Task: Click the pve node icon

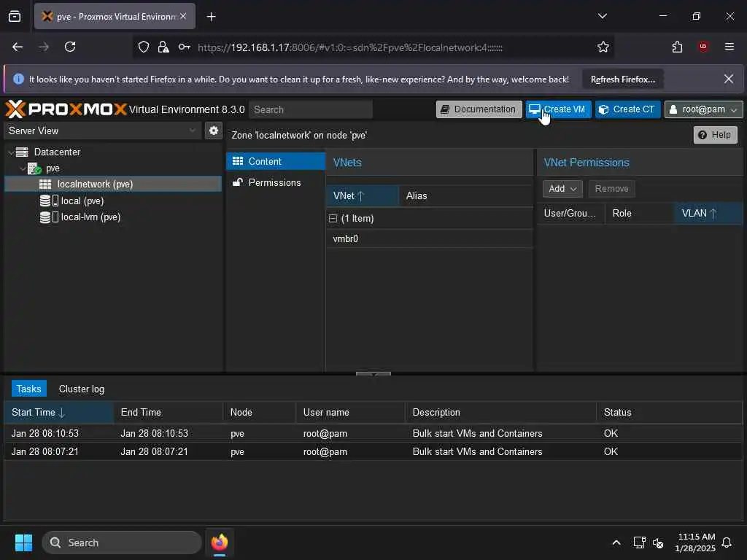Action: pos(34,168)
